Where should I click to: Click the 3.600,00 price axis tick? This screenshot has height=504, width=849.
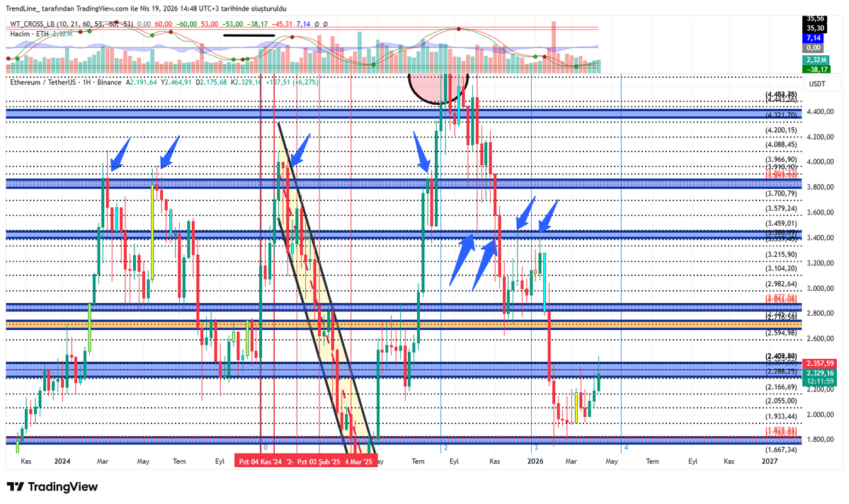tap(820, 213)
